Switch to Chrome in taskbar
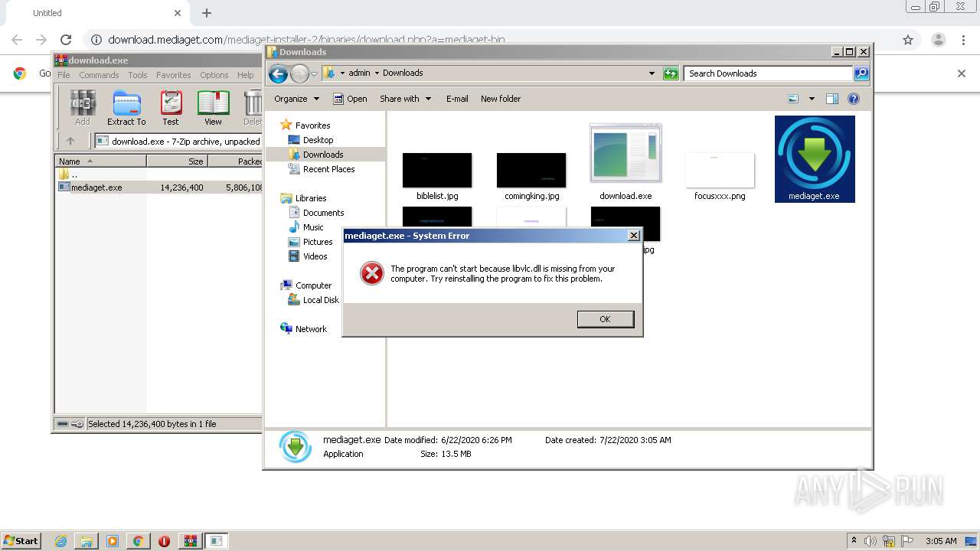The image size is (980, 551). click(x=138, y=541)
